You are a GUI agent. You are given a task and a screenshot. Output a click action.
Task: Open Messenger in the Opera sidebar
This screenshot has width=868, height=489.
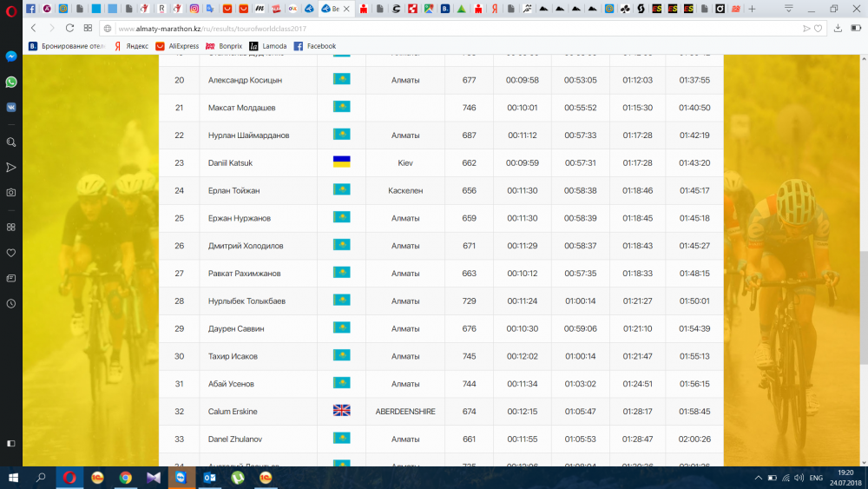(11, 56)
